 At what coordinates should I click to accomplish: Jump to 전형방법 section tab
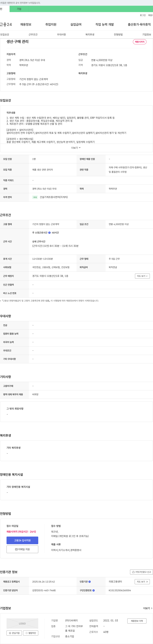click(118, 34)
